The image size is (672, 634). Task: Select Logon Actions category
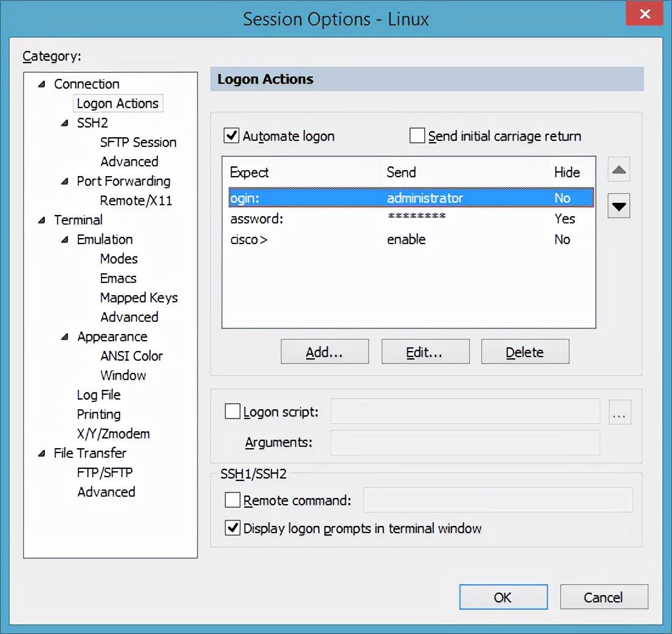118,103
